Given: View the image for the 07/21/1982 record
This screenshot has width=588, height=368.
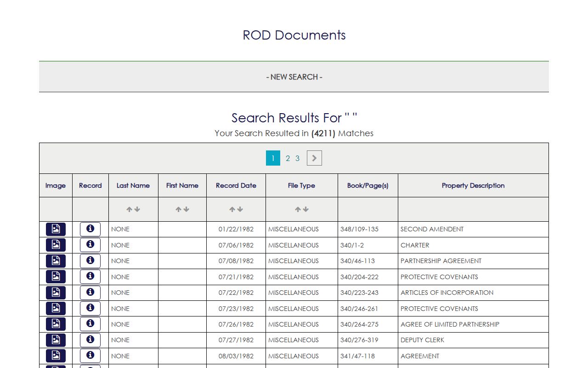Looking at the screenshot, I should (56, 277).
